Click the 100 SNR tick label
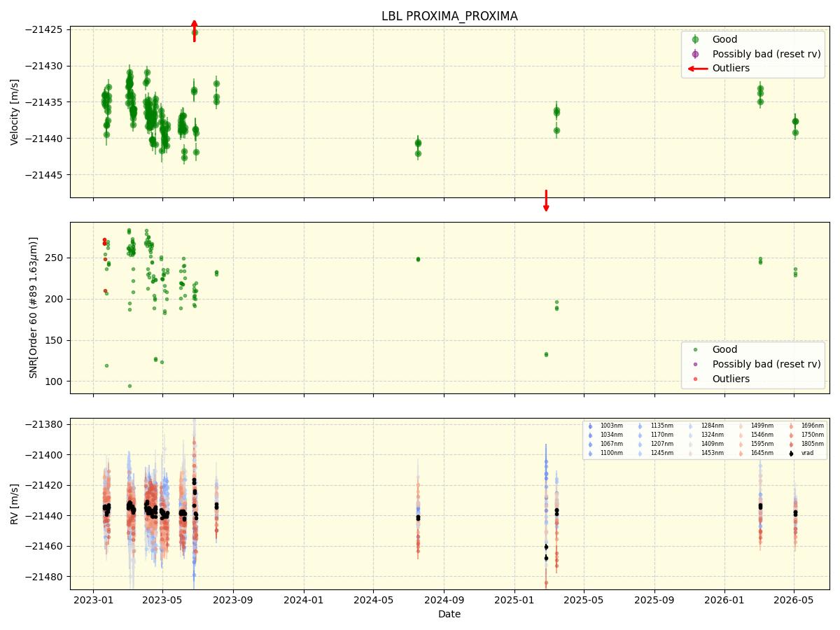 click(55, 381)
